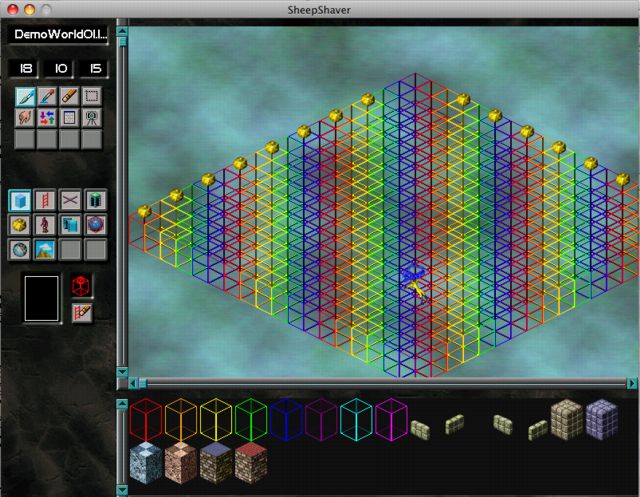Click the world view scroll-down arrow

coord(122,372)
